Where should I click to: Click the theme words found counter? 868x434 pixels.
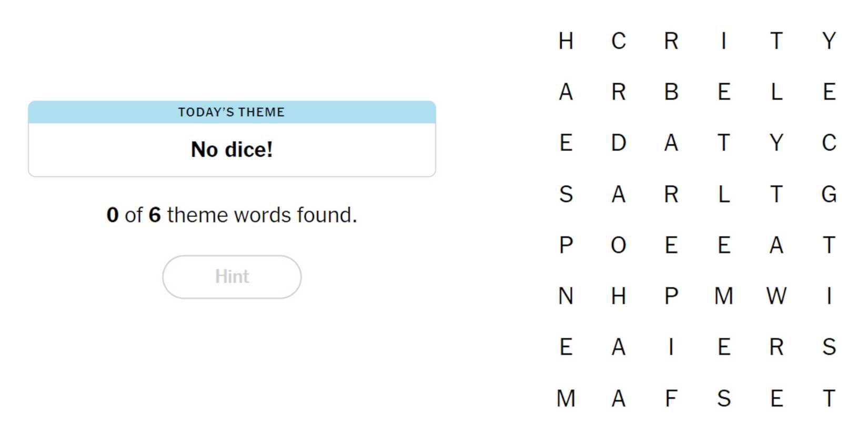(231, 215)
